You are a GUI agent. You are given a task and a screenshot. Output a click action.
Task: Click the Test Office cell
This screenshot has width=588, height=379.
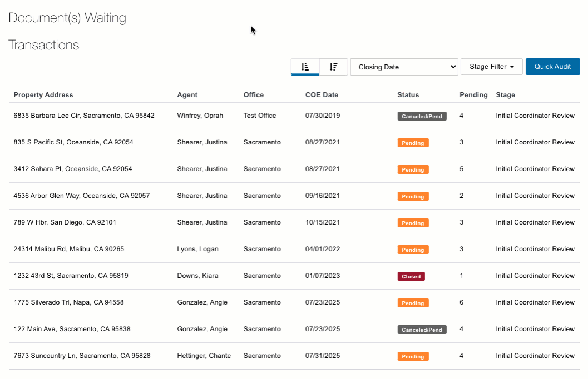[259, 116]
